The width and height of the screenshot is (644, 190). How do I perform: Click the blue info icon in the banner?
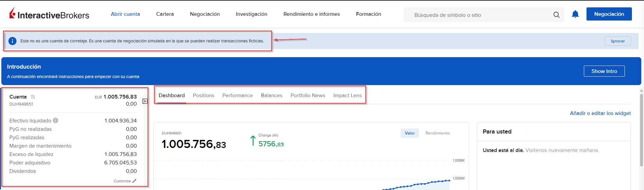(12, 41)
